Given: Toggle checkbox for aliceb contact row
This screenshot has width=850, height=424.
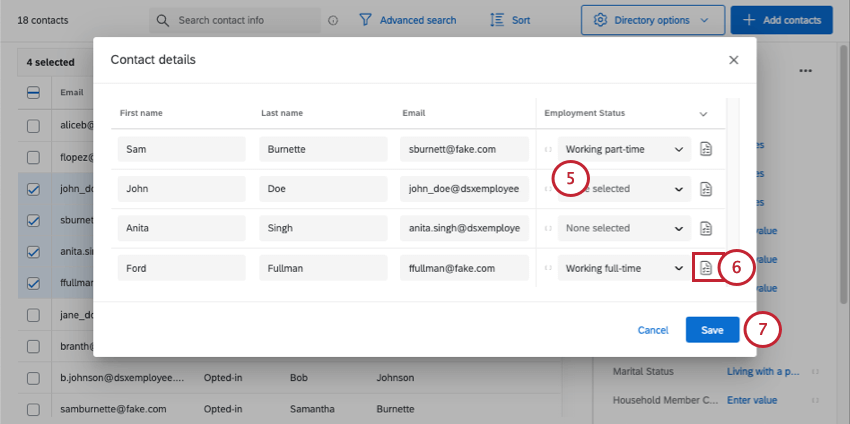Looking at the screenshot, I should tap(33, 126).
